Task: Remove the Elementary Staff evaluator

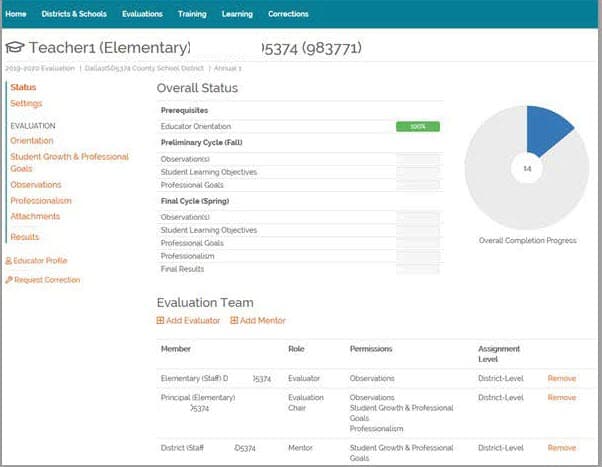Action: click(561, 379)
